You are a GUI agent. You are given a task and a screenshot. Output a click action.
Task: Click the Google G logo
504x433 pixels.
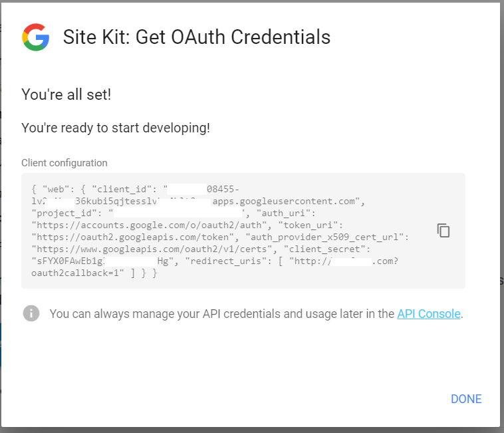[36, 37]
